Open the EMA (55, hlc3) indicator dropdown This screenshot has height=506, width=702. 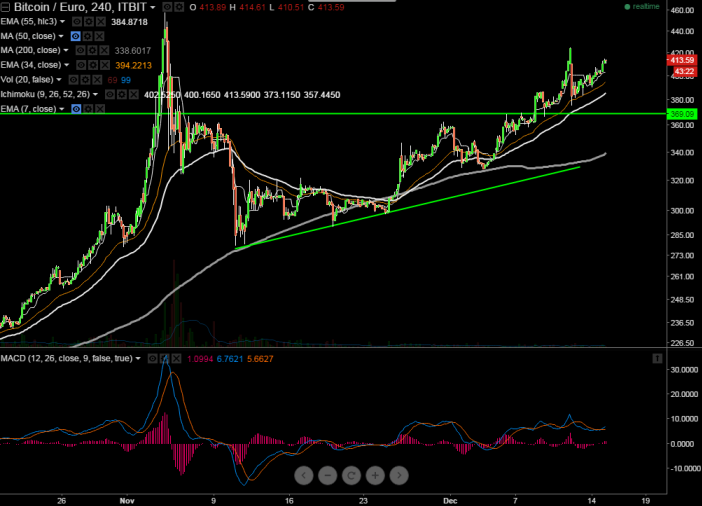point(62,21)
